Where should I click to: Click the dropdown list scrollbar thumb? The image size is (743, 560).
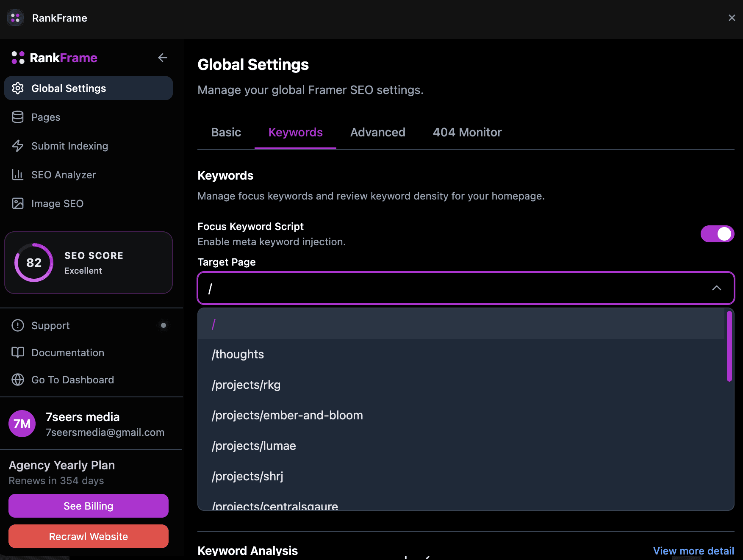click(729, 346)
